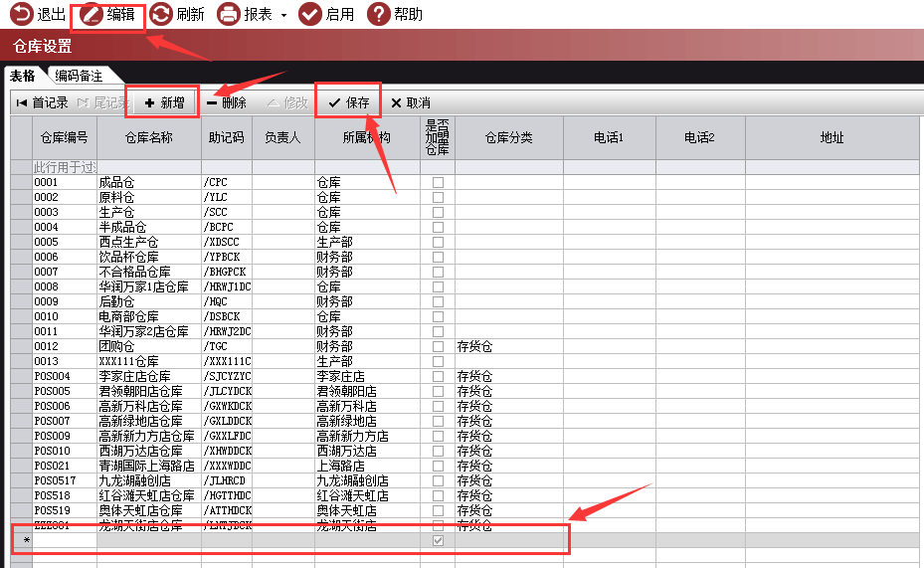924x568 pixels.
Task: Click the 删除 delete button
Action: coord(227,103)
